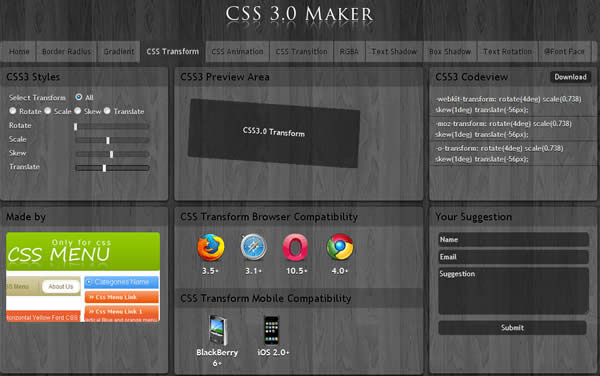
Task: Click "CSS Transform Browser Compatibility" heading
Action: (x=269, y=217)
